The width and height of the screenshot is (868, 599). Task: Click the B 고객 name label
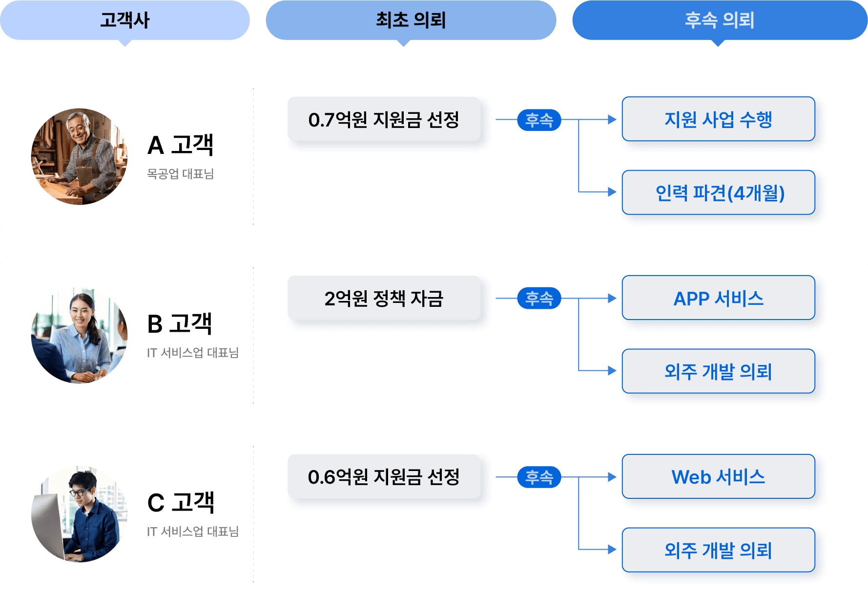click(x=180, y=324)
